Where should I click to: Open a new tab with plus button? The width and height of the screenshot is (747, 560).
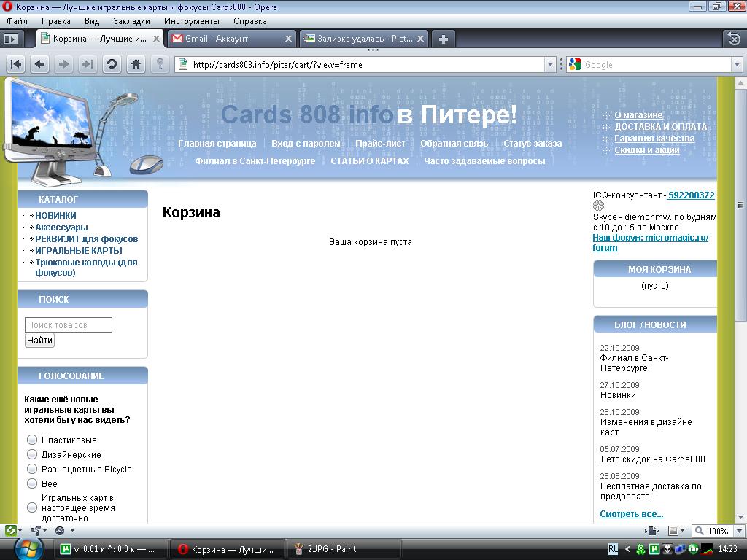coord(443,39)
